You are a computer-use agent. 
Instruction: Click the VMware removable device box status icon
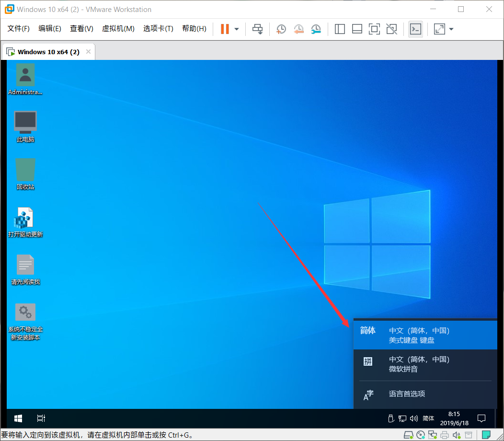tap(469, 435)
